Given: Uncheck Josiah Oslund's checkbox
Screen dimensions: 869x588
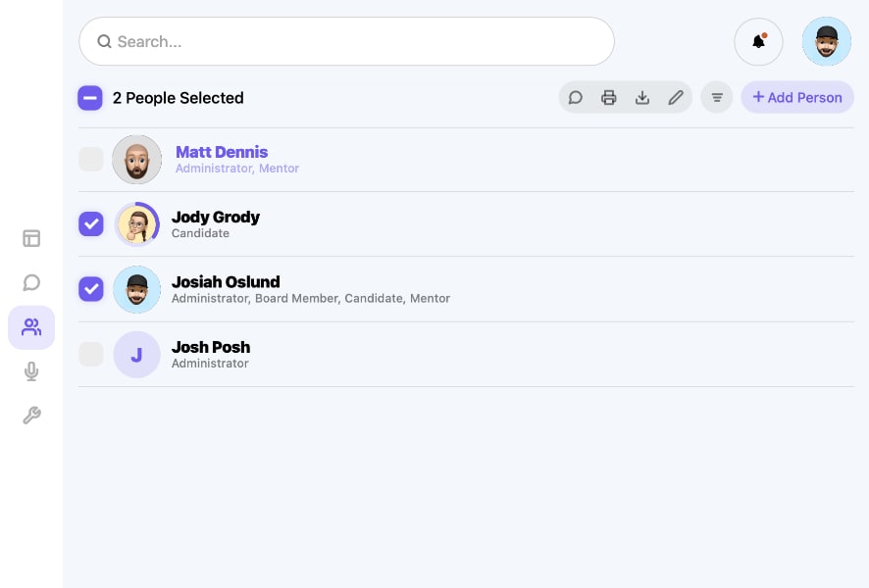Looking at the screenshot, I should tap(91, 289).
